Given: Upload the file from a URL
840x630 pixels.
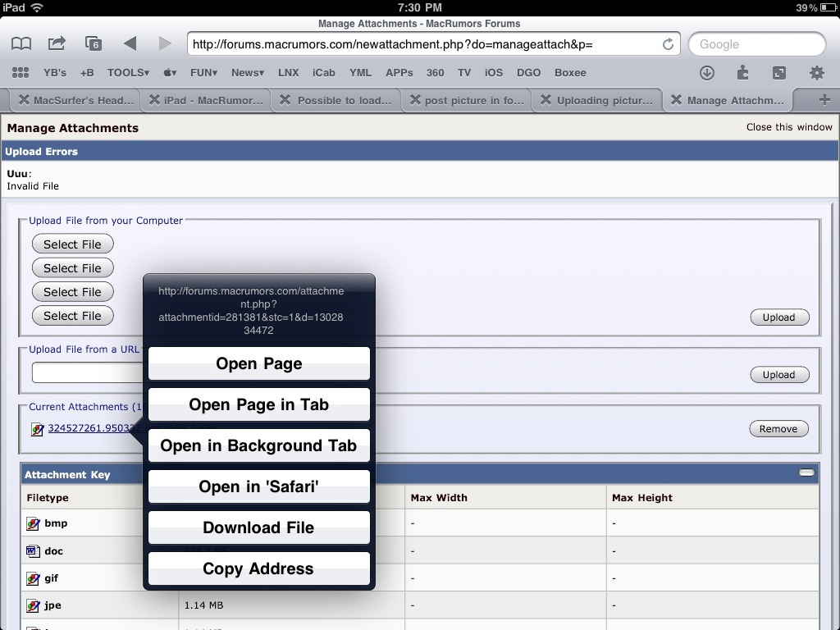Looking at the screenshot, I should [779, 374].
